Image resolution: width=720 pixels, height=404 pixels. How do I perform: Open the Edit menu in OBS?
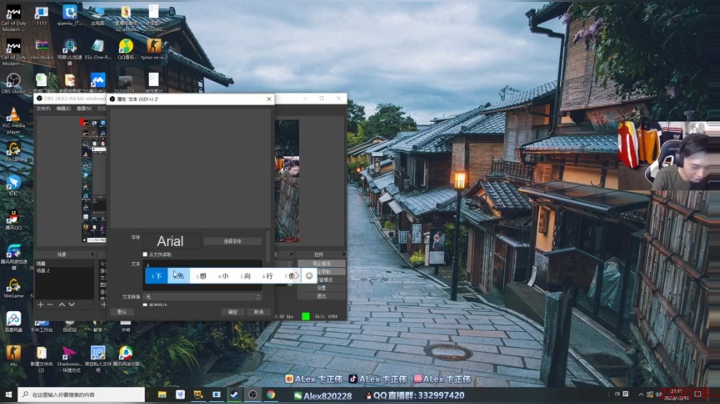pyautogui.click(x=63, y=108)
